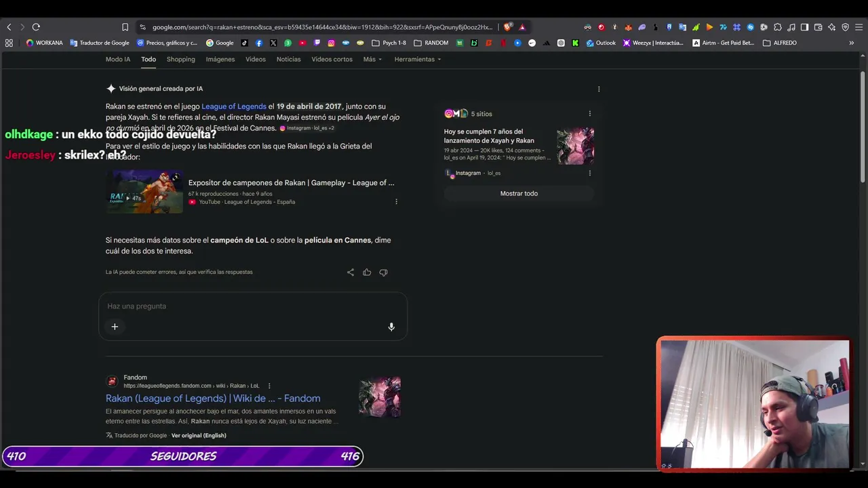868x488 pixels.
Task: Dislike the AI overview with thumbs down
Action: (x=383, y=272)
